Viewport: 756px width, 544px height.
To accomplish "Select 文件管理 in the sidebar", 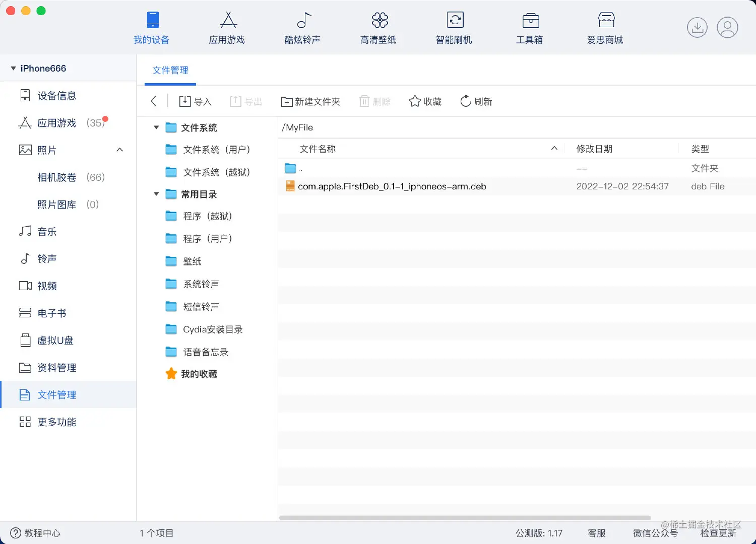I will (68, 394).
